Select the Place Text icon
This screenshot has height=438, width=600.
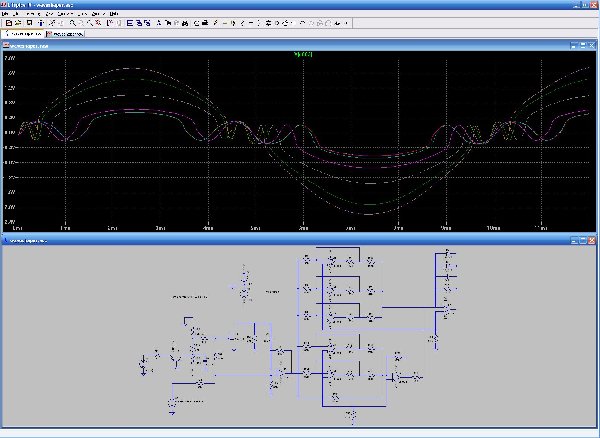[x=337, y=23]
